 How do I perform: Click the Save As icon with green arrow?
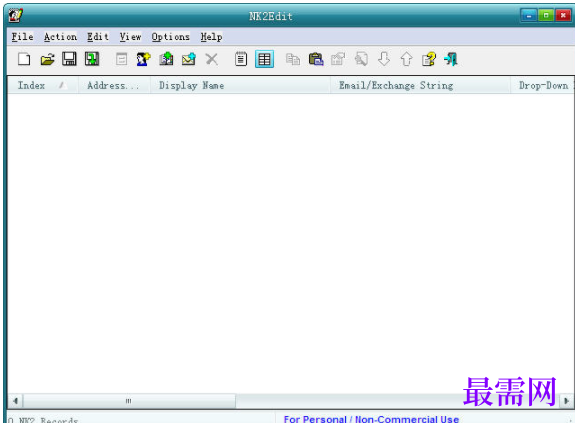(x=92, y=59)
